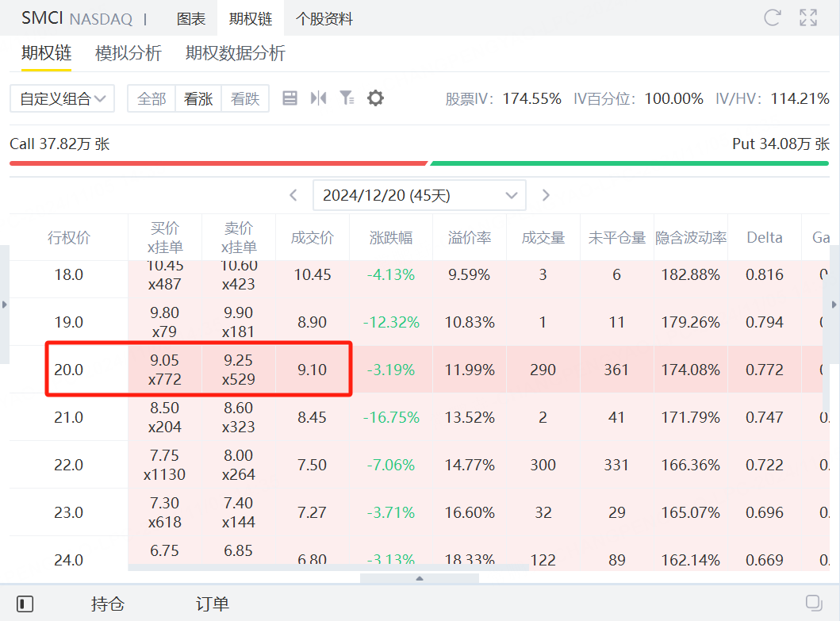Click the horizontal table scrollbar
This screenshot has width=840, height=621.
(x=328, y=567)
